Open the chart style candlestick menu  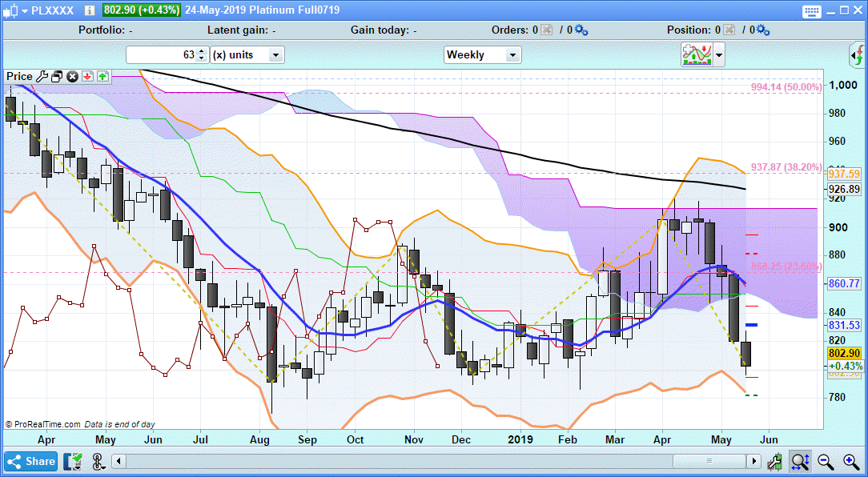coord(11,10)
